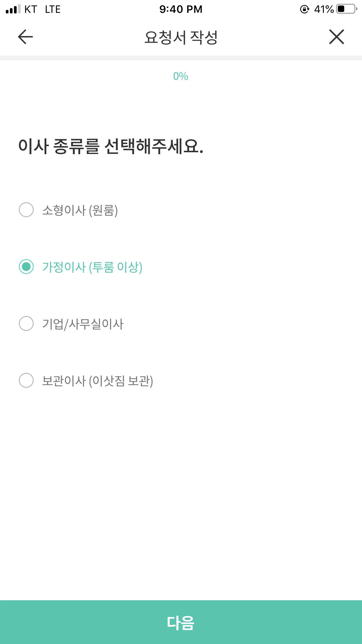Tap the 0% progress indicator
The height and width of the screenshot is (644, 362).
tap(181, 76)
